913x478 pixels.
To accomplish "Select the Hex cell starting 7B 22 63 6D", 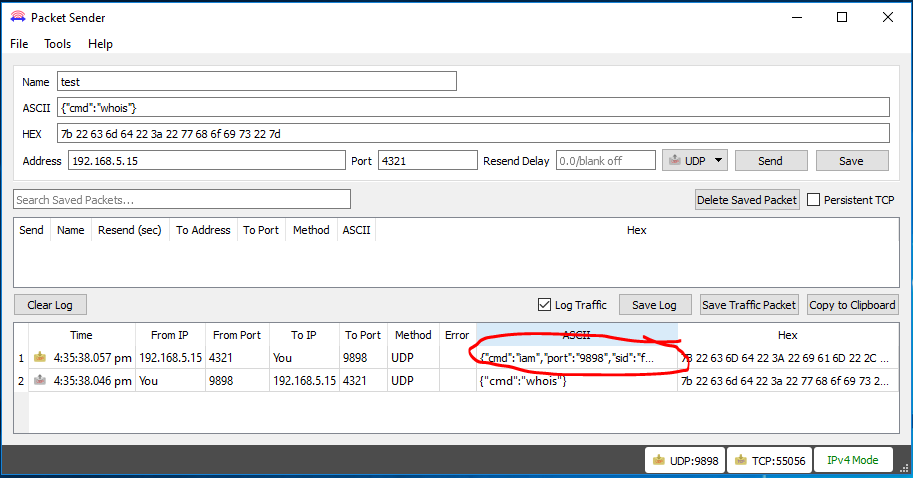I will point(788,357).
